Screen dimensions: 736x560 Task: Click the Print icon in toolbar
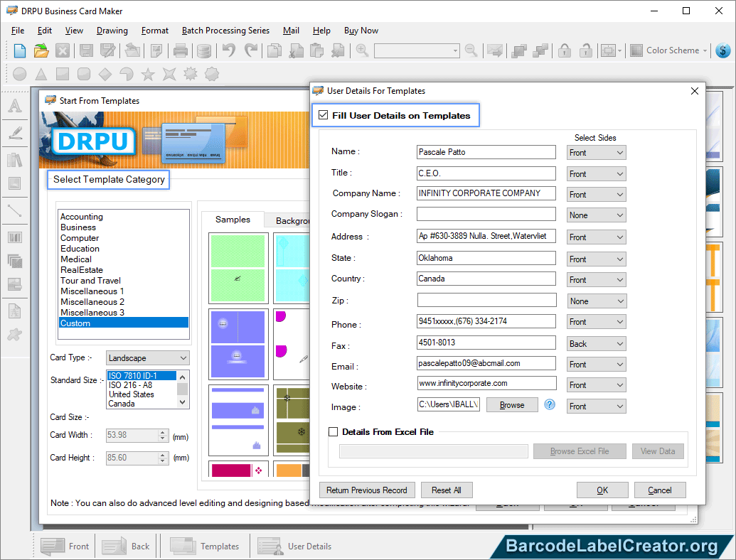pos(180,50)
